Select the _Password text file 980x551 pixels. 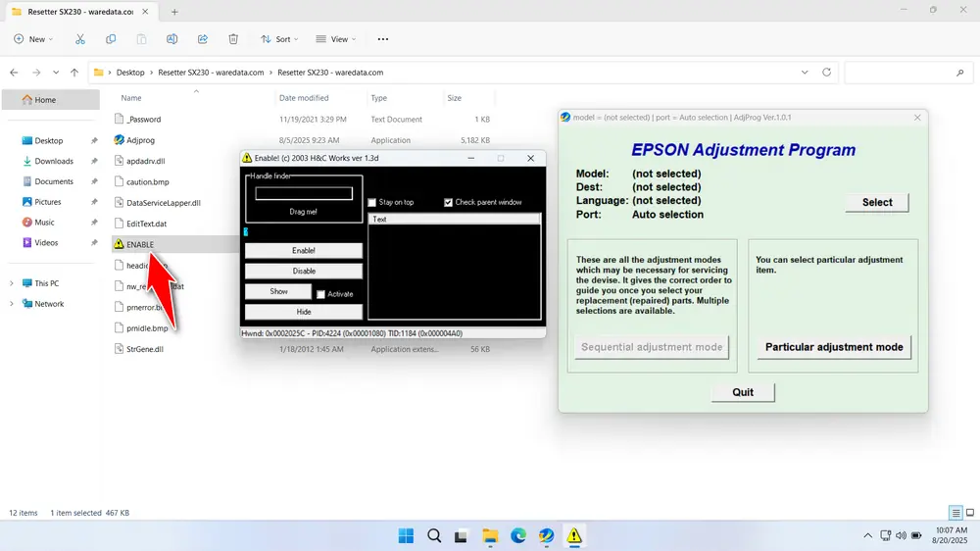[143, 119]
